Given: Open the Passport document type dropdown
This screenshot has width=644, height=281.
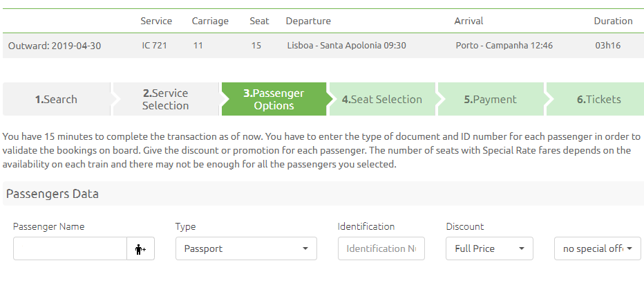Looking at the screenshot, I should (246, 248).
